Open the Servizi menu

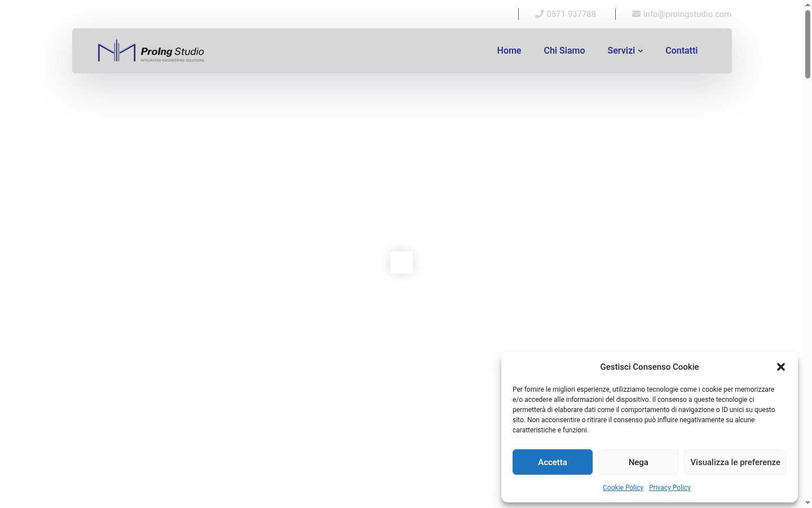(x=621, y=50)
